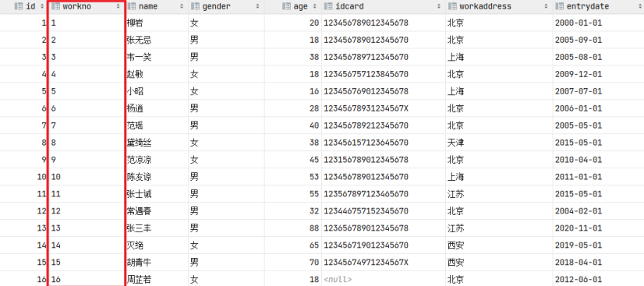Click gender 女 in the 柳岩 row
644x286 pixels.
194,23
